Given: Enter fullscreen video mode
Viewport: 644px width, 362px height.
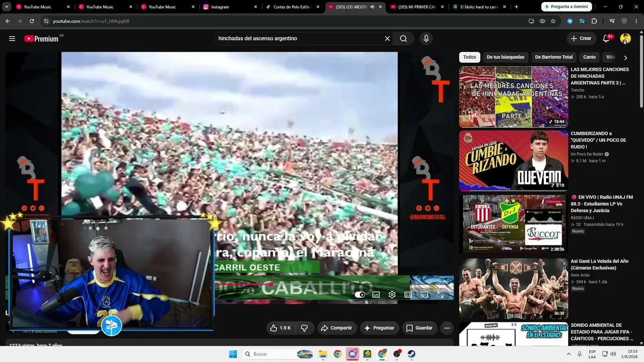Looking at the screenshot, I should (x=440, y=295).
